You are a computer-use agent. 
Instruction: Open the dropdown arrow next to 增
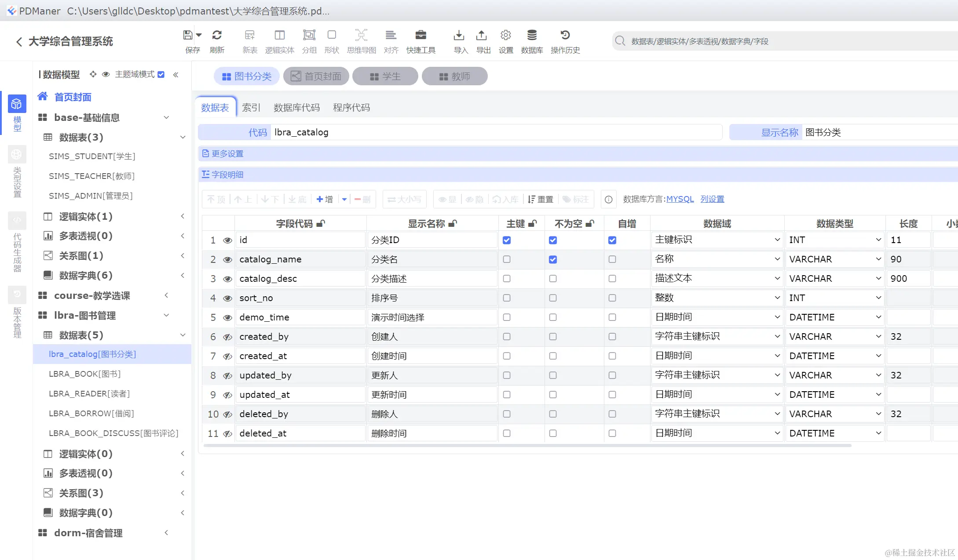pyautogui.click(x=344, y=200)
